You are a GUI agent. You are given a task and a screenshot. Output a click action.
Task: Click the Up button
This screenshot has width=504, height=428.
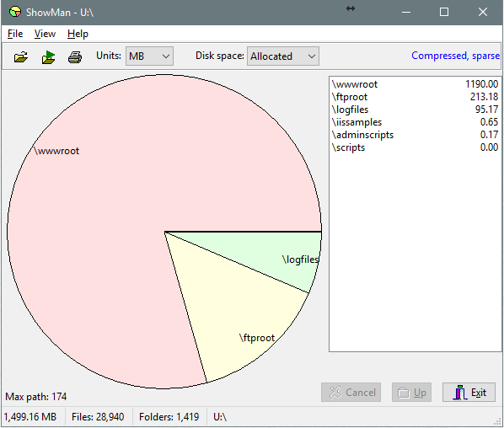pos(411,393)
